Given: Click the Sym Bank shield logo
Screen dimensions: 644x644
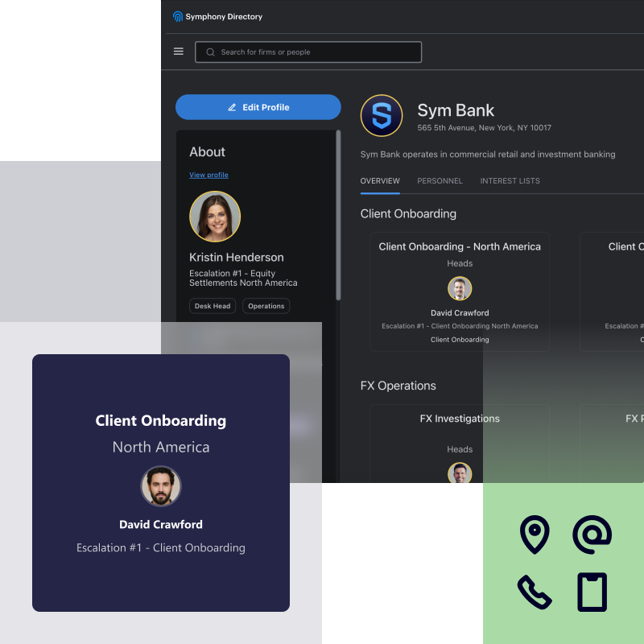Looking at the screenshot, I should click(382, 116).
